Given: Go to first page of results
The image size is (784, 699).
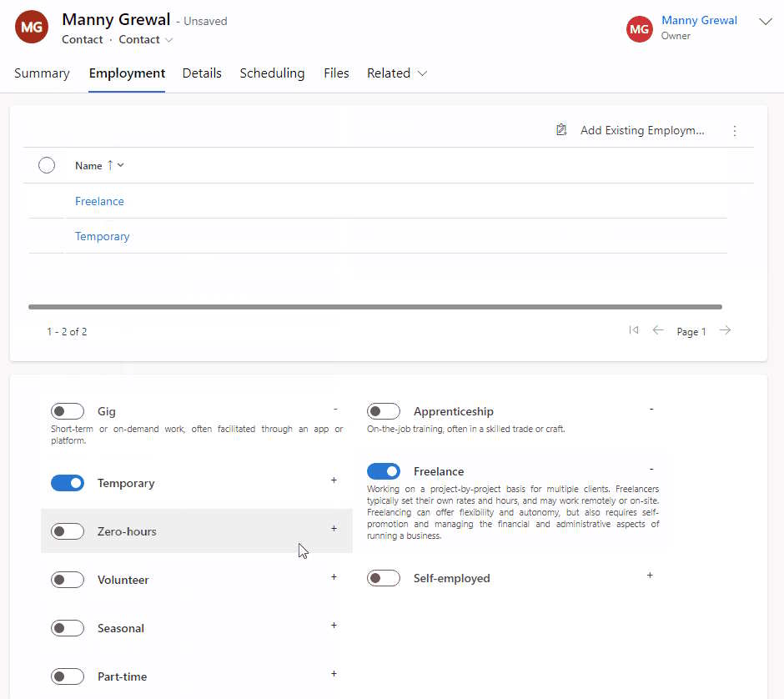Looking at the screenshot, I should click(x=634, y=330).
